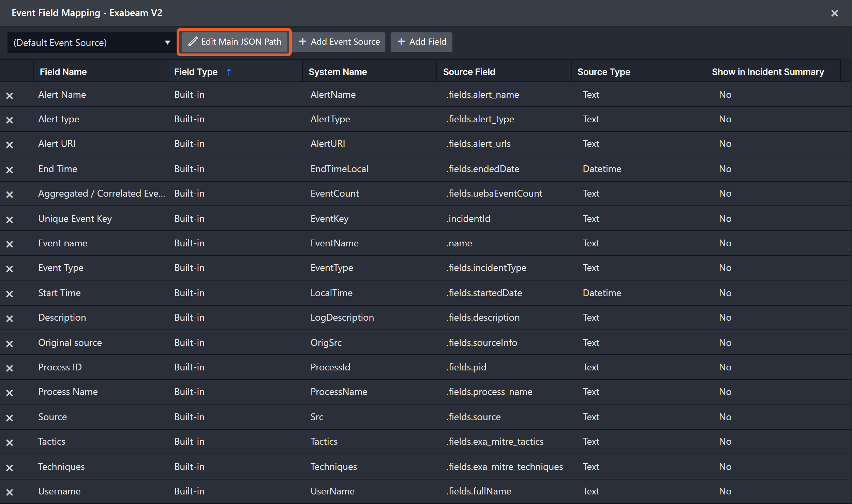Viewport: 852px width, 504px height.
Task: Remove the End Time field row
Action: [x=10, y=170]
